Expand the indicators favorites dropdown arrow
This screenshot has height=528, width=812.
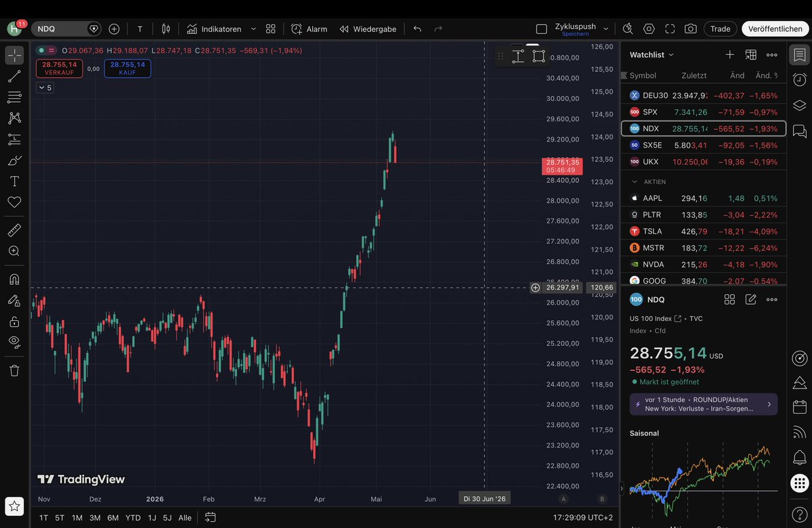coord(253,29)
